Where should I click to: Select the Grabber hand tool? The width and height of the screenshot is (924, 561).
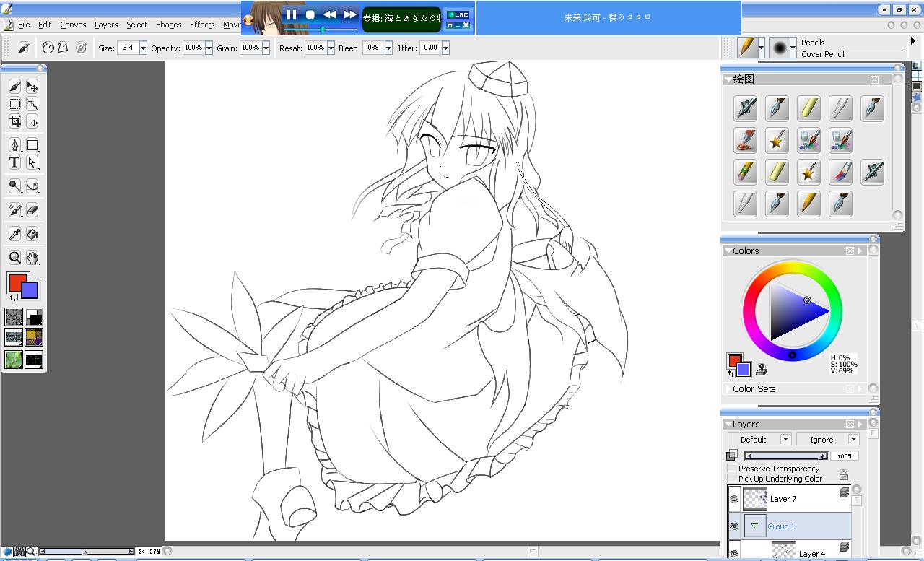32,258
